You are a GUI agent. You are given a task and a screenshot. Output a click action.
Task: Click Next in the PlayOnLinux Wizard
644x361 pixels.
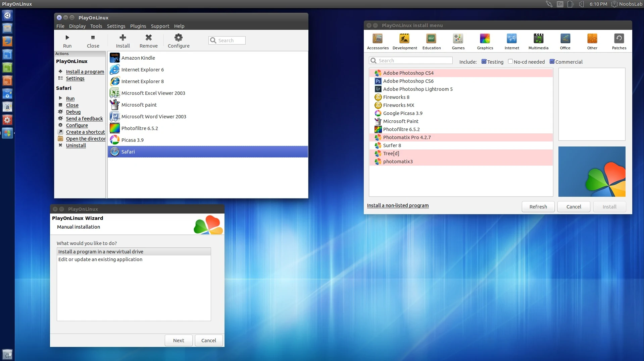tap(179, 341)
